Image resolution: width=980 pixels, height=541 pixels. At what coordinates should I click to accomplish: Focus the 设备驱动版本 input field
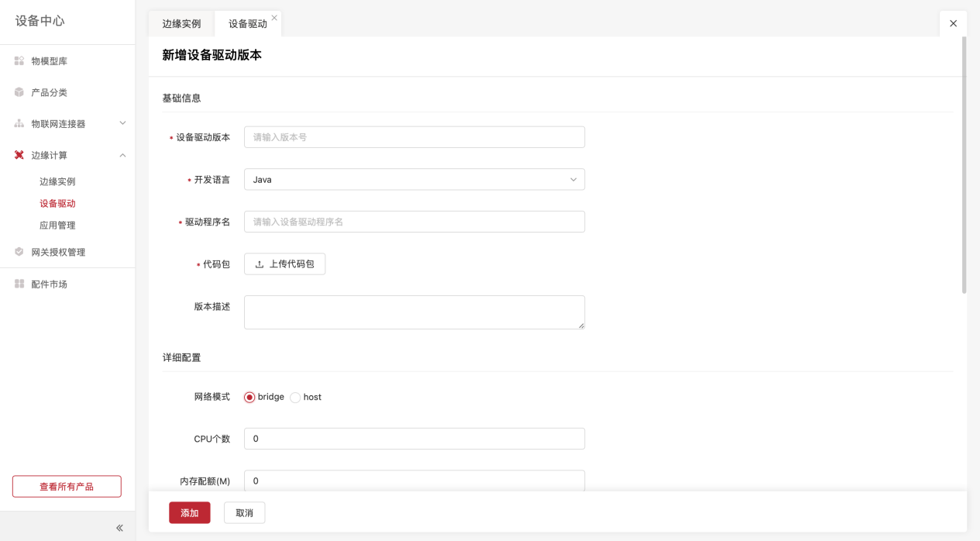pos(414,137)
